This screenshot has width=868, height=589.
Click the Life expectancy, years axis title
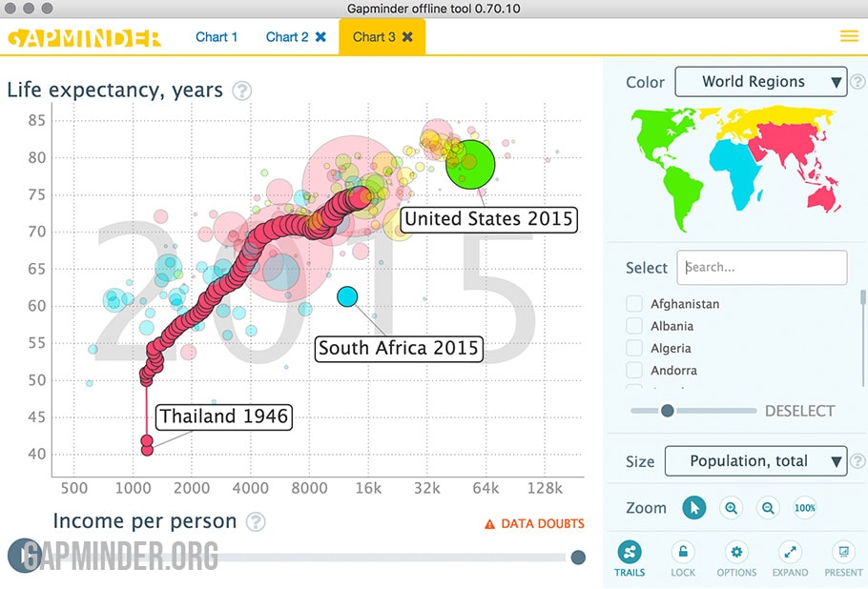[114, 90]
